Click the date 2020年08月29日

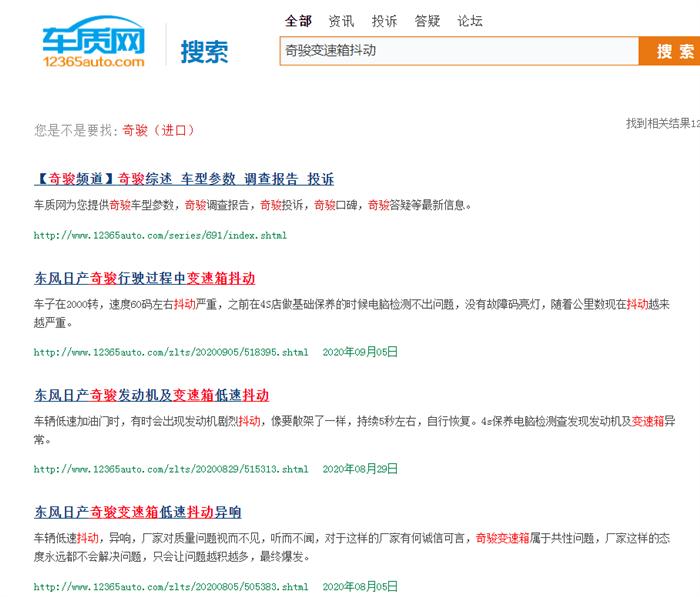pos(360,469)
